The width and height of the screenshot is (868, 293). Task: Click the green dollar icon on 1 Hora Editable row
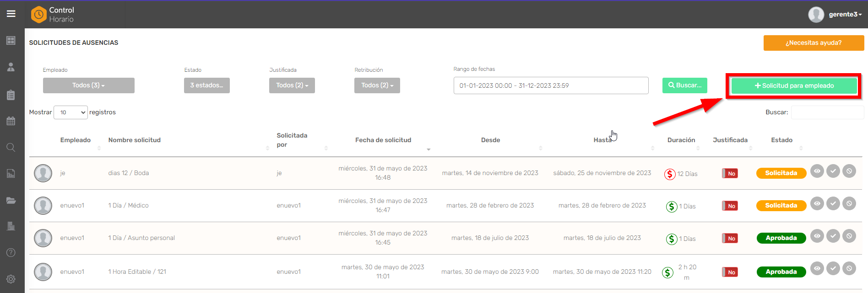click(668, 273)
